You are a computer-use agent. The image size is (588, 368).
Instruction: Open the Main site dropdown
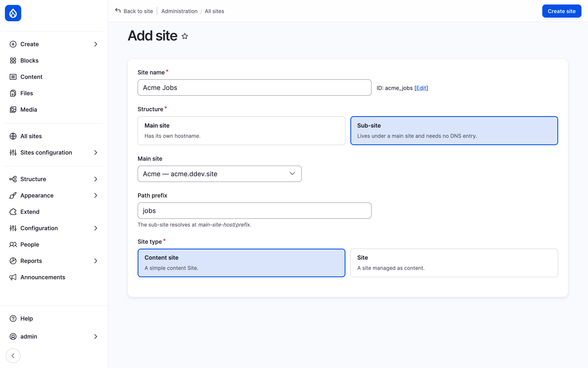click(220, 174)
